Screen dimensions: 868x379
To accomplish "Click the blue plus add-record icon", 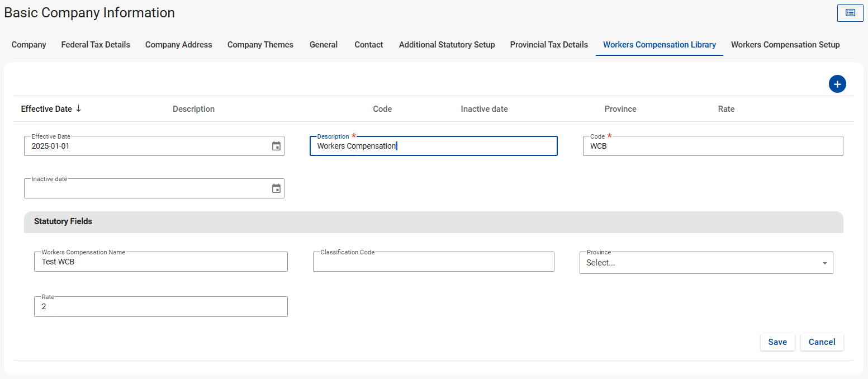I will [837, 84].
